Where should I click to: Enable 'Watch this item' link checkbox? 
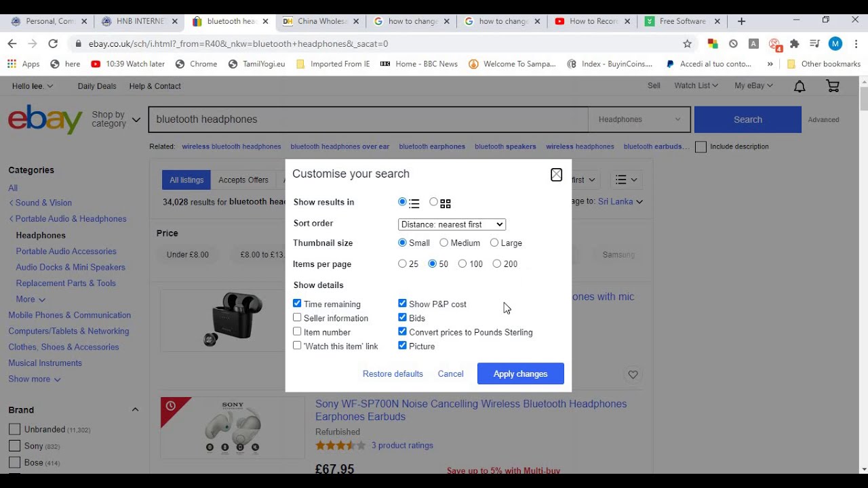297,346
